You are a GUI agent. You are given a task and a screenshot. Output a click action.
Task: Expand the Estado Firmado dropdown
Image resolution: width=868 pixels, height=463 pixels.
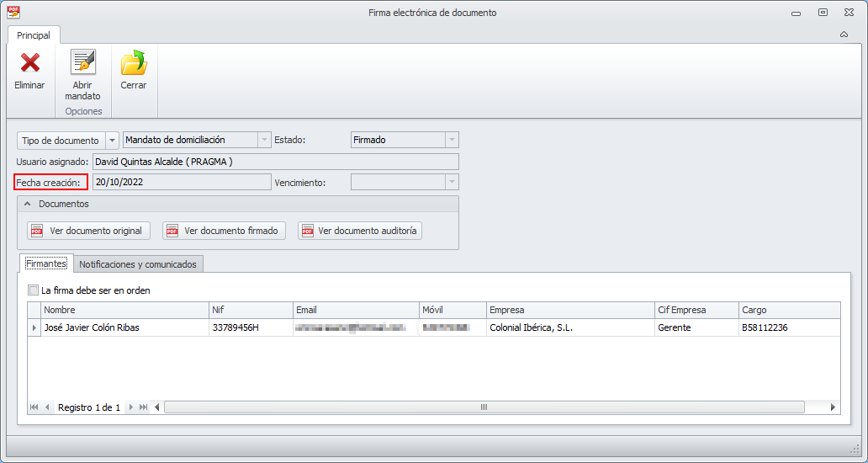453,140
